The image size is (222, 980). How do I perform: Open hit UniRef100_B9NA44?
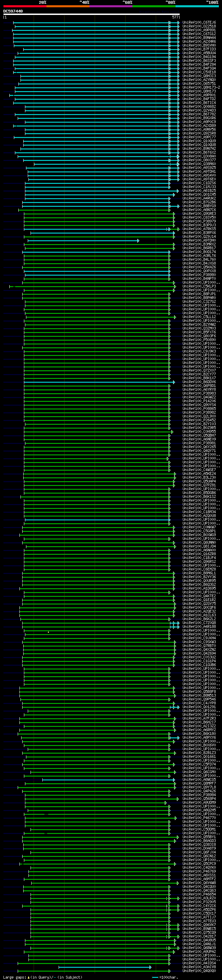(199, 38)
